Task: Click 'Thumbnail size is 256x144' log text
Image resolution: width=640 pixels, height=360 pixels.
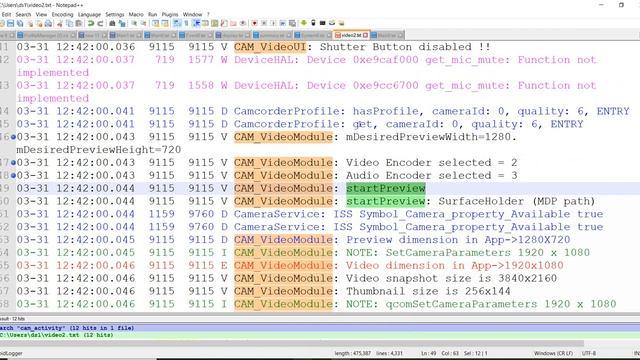Action: click(x=428, y=291)
